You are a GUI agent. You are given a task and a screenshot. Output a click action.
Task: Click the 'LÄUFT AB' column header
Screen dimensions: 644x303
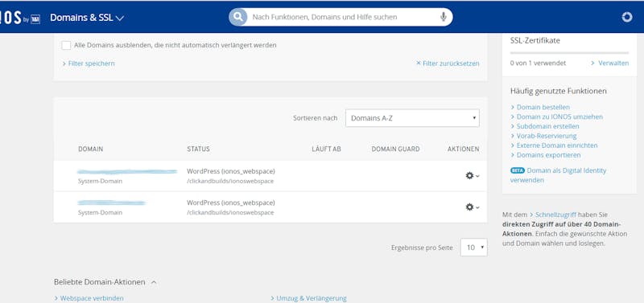tap(326, 149)
